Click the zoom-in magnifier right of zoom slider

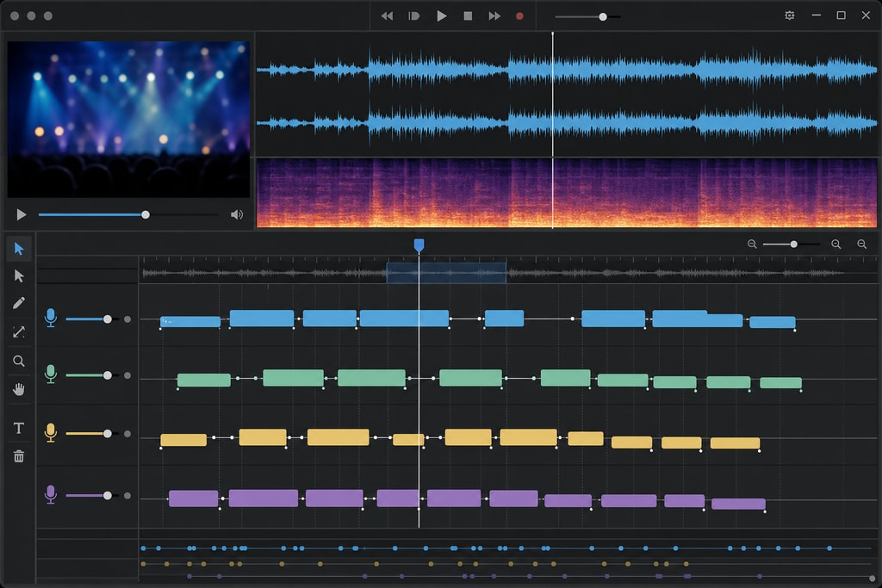pos(836,244)
